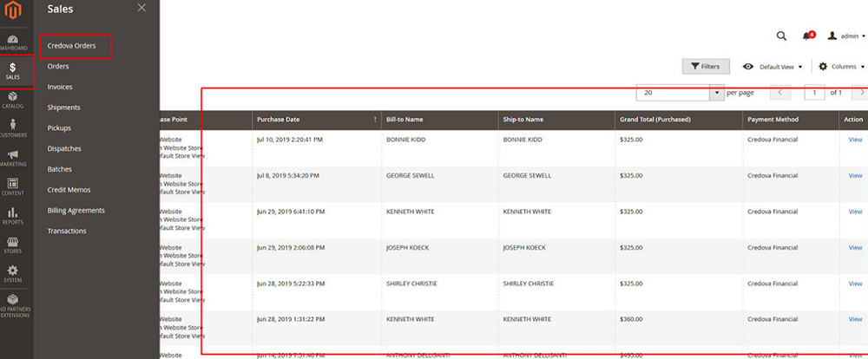868x359 pixels.
Task: Open the notifications bell icon
Action: [x=807, y=36]
